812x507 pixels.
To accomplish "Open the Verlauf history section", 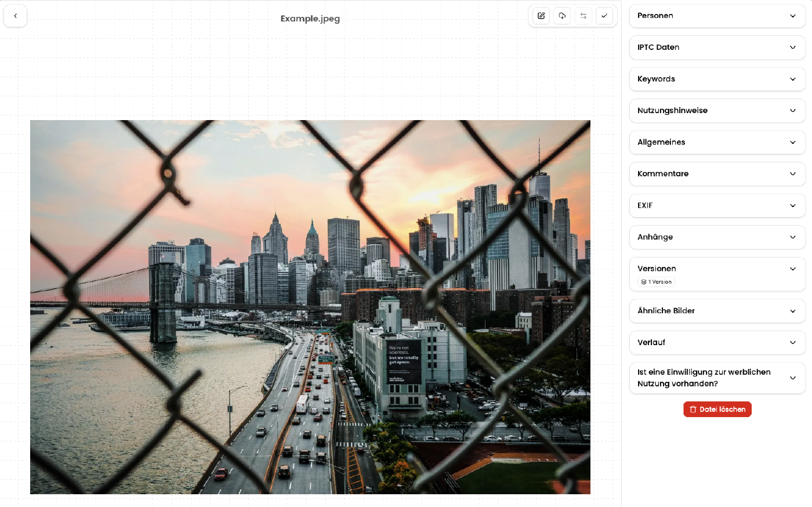I will [x=717, y=343].
